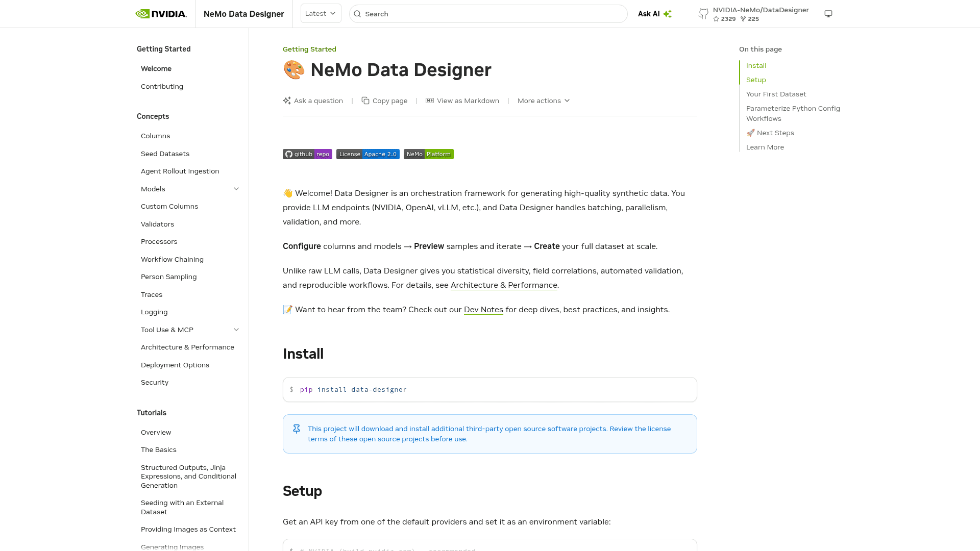The width and height of the screenshot is (980, 551).
Task: Click the NVIDIA logo
Action: click(161, 14)
